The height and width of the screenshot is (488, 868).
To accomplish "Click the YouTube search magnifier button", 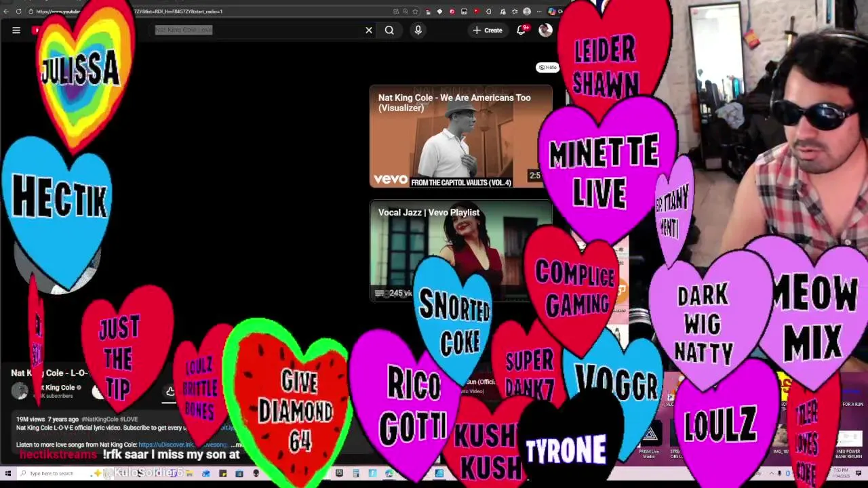I will pos(389,30).
